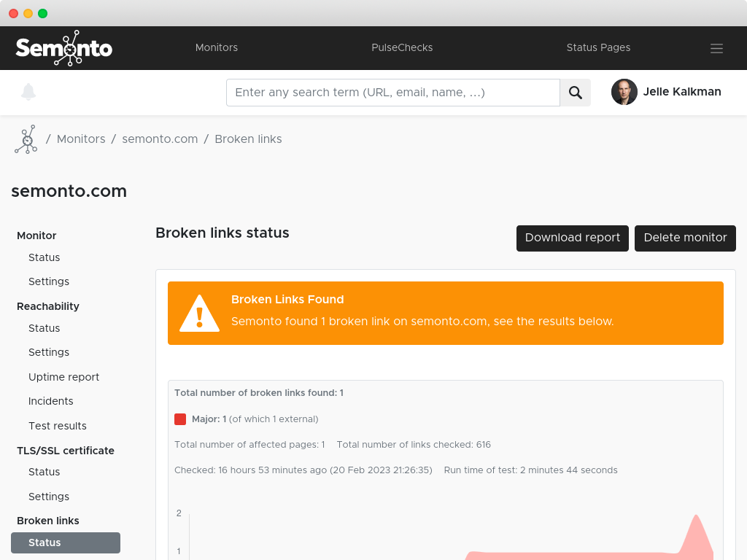Open the PulseChecks navigation item
Image resolution: width=747 pixels, height=560 pixels.
[402, 47]
